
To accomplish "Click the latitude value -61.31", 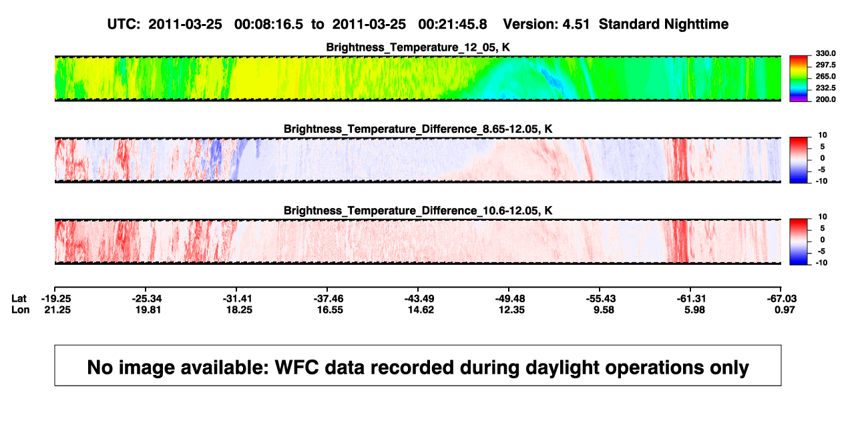I will coord(691,298).
